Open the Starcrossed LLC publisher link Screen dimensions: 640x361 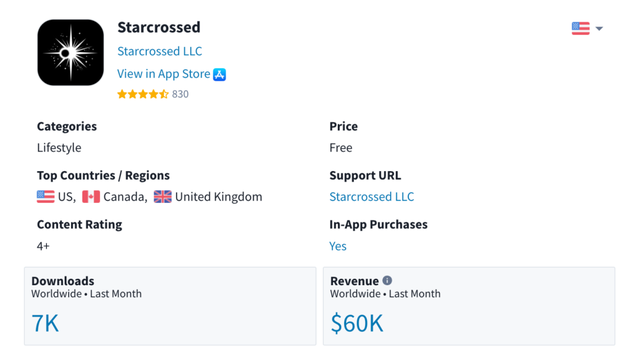[x=160, y=51]
